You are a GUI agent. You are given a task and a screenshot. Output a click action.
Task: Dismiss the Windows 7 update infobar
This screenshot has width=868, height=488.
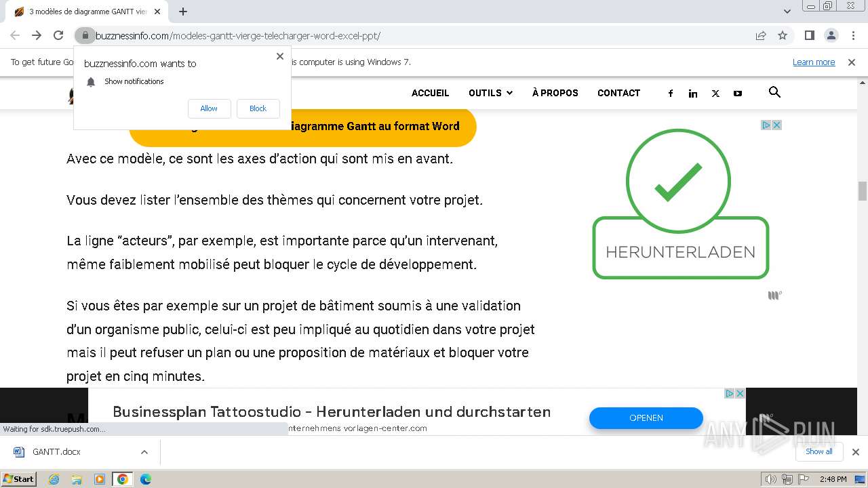(x=852, y=62)
